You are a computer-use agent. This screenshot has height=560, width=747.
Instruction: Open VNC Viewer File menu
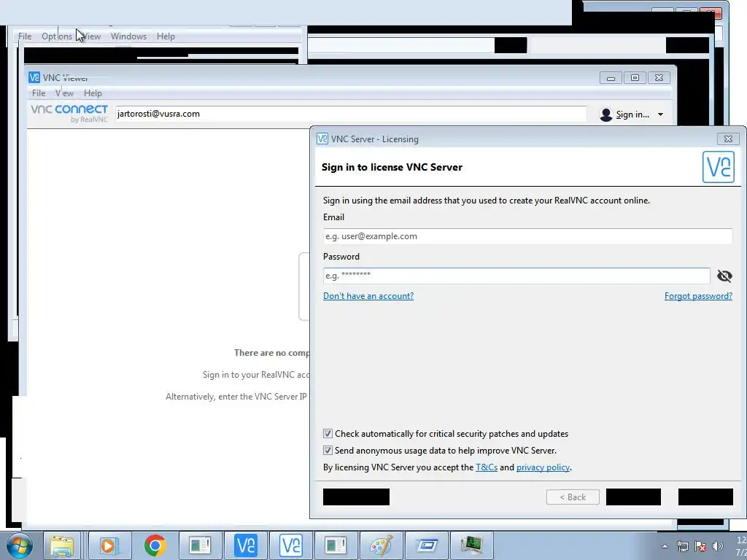(x=39, y=93)
